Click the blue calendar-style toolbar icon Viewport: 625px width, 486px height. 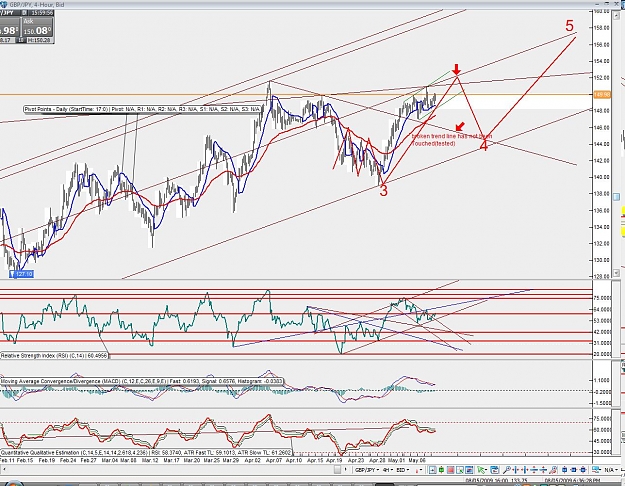(495, 470)
